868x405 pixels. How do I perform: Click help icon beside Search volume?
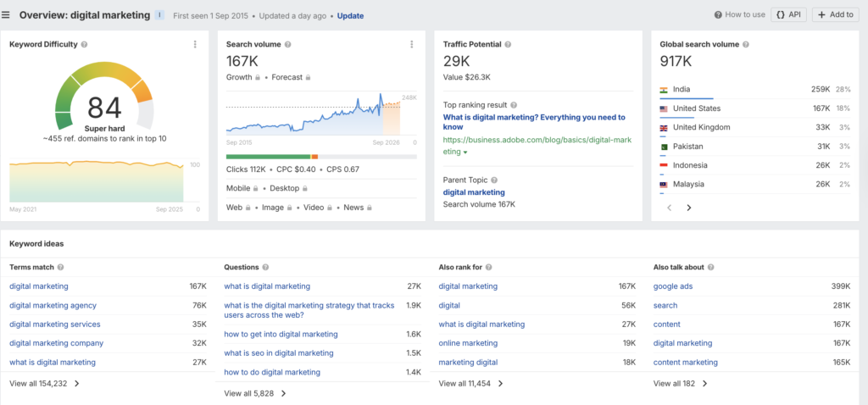[x=288, y=45]
